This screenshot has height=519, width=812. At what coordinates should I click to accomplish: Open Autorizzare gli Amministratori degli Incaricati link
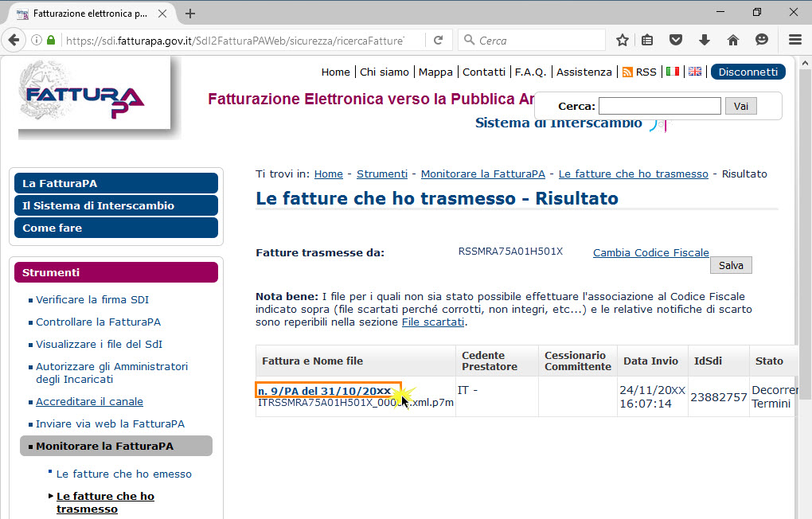[112, 373]
